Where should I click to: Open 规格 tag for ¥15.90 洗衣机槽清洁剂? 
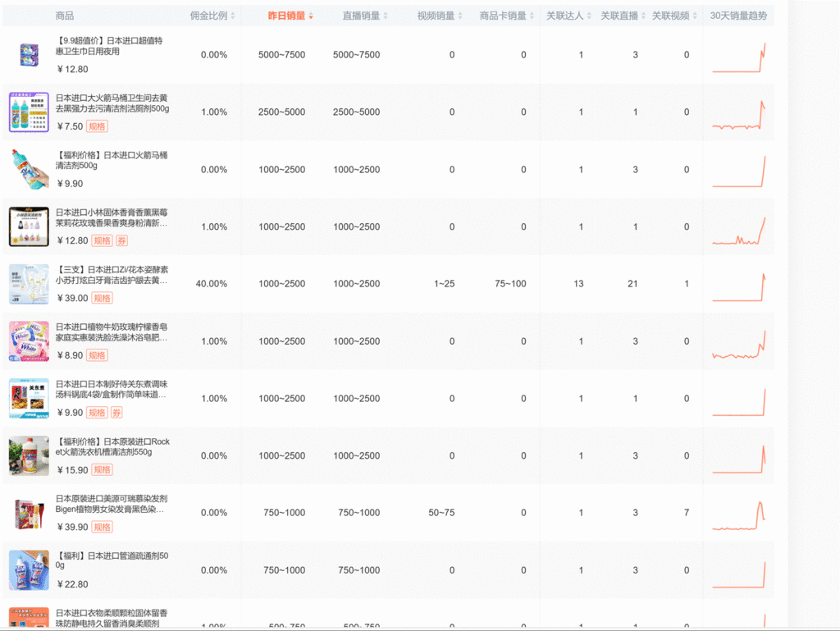point(102,470)
